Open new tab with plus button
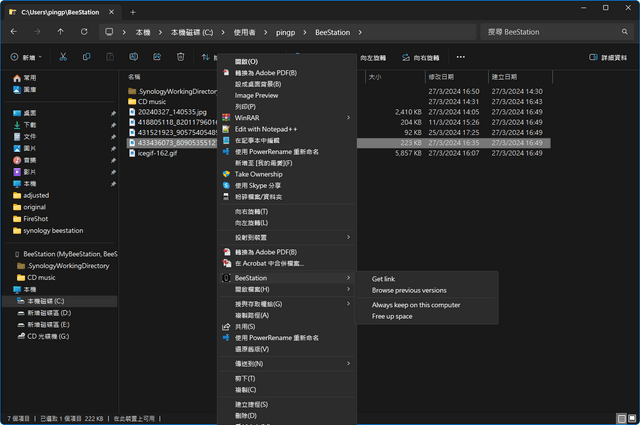This screenshot has width=640, height=425. (x=133, y=12)
